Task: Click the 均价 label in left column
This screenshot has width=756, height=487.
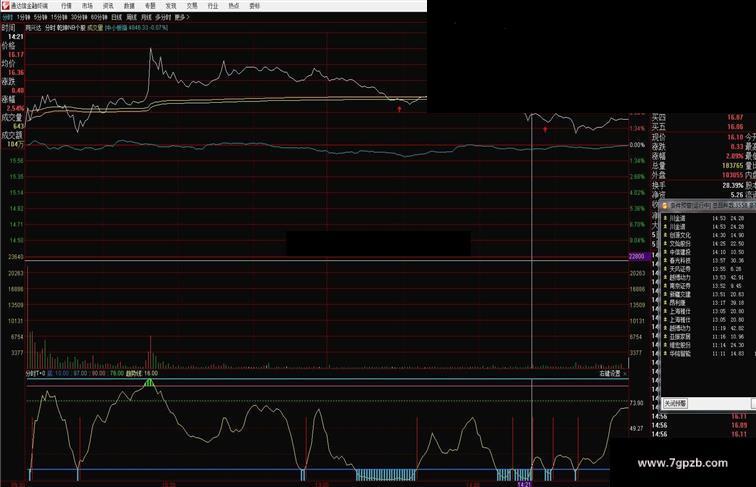Action: [x=9, y=64]
